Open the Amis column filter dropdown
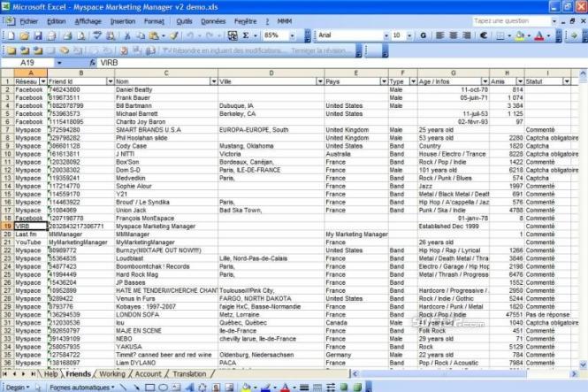 pyautogui.click(x=520, y=81)
